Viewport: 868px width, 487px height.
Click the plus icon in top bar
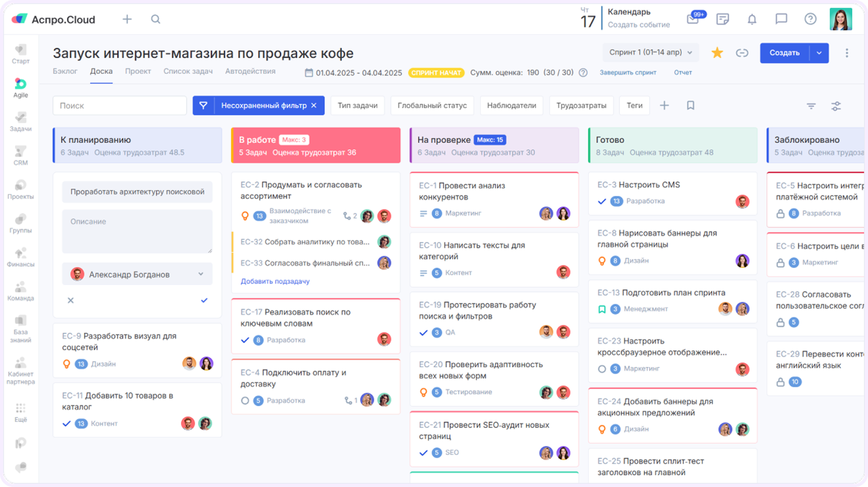click(127, 19)
